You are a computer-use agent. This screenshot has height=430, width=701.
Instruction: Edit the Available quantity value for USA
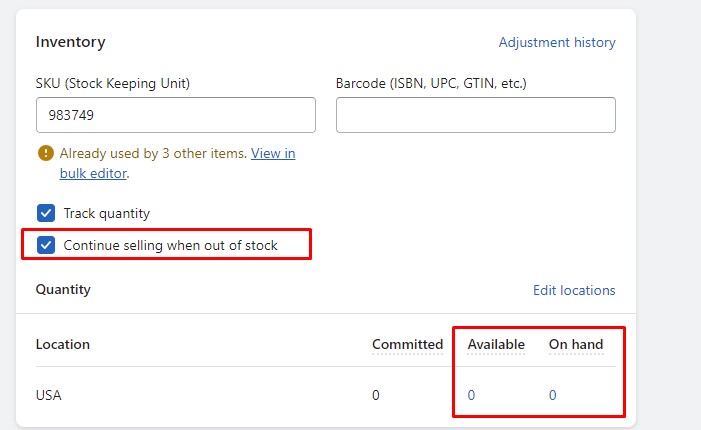point(471,395)
